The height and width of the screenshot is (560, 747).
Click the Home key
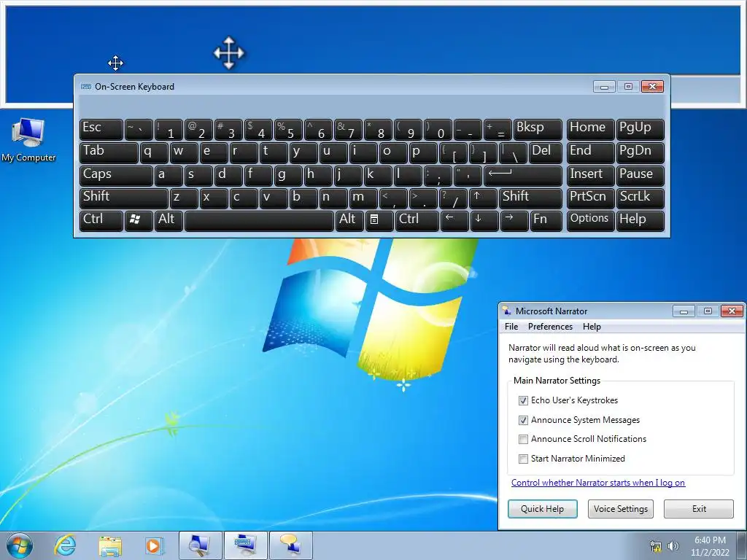coord(590,129)
